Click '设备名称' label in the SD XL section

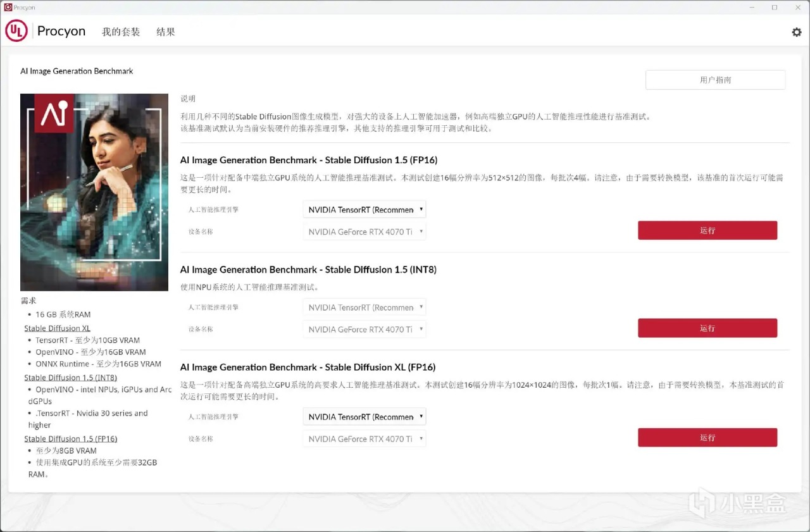pyautogui.click(x=200, y=438)
